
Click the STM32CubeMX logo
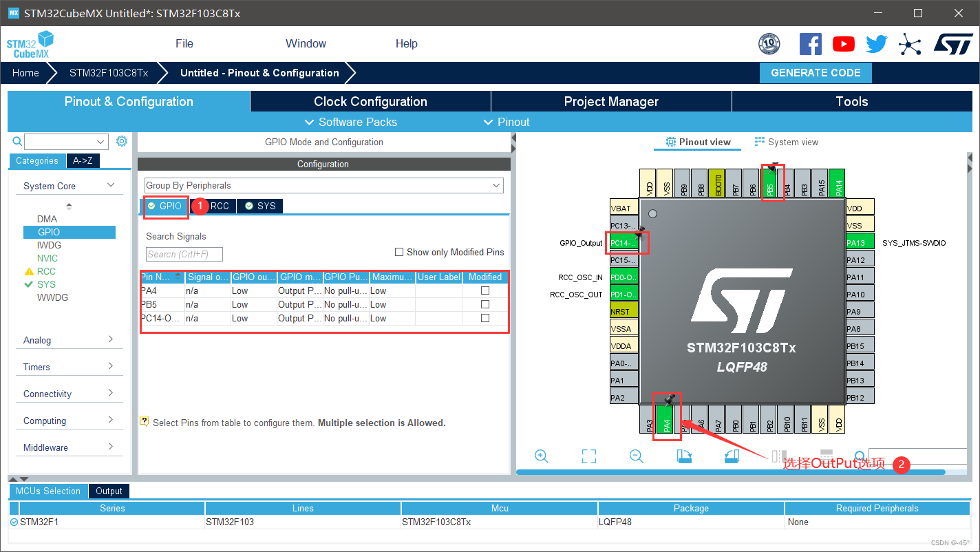[x=30, y=44]
